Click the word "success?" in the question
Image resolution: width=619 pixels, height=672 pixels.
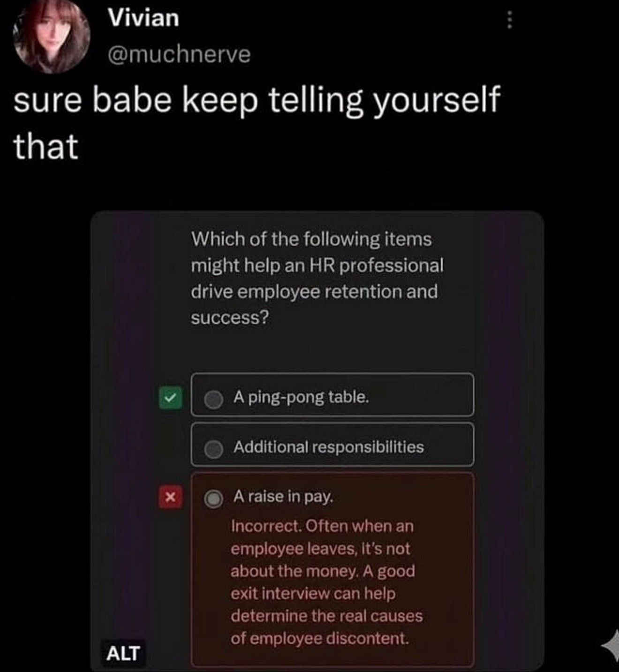coord(230,318)
